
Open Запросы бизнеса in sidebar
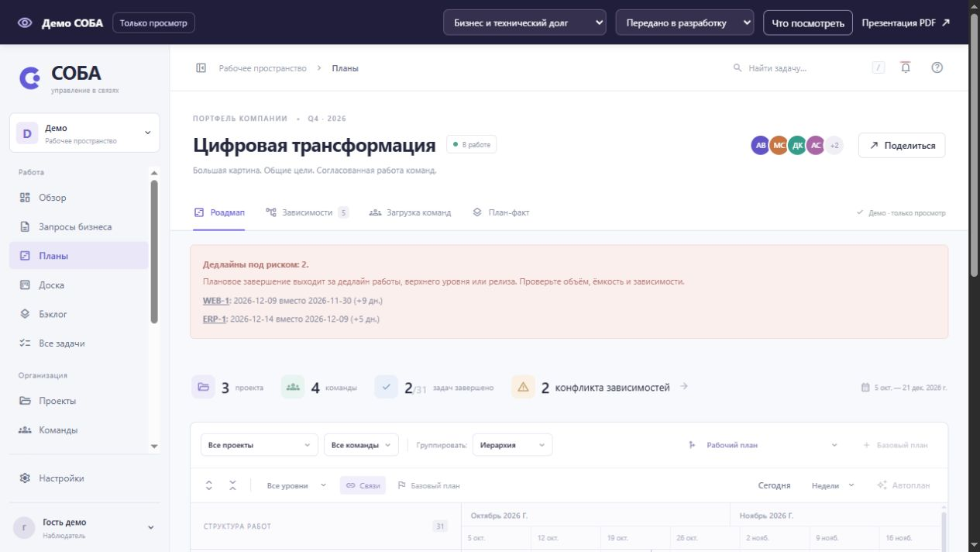(79, 227)
